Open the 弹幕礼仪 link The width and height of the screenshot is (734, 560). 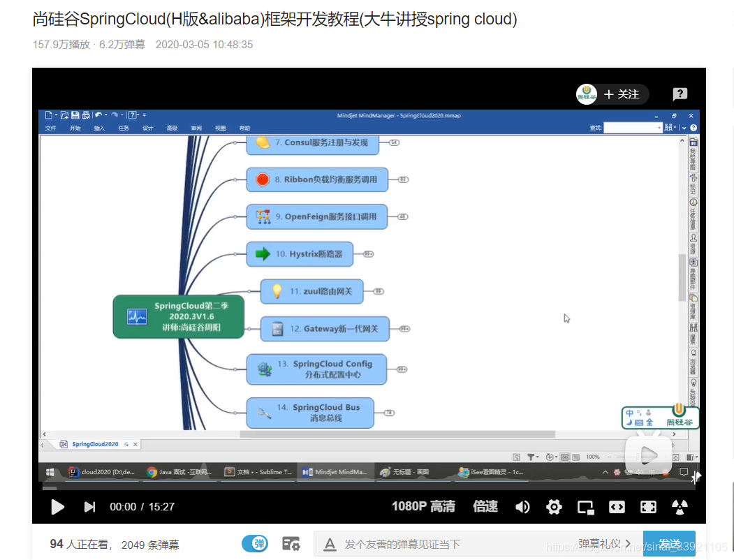[604, 544]
